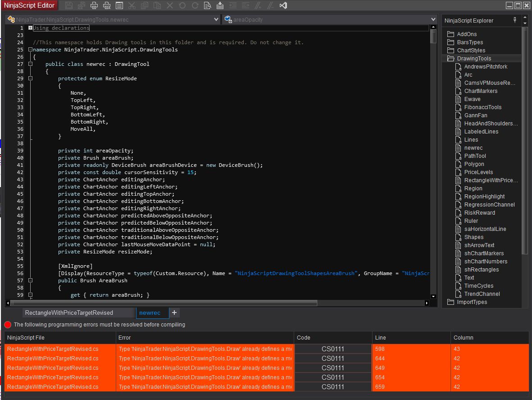Click the Undo arrow icon

pyautogui.click(x=182, y=5)
